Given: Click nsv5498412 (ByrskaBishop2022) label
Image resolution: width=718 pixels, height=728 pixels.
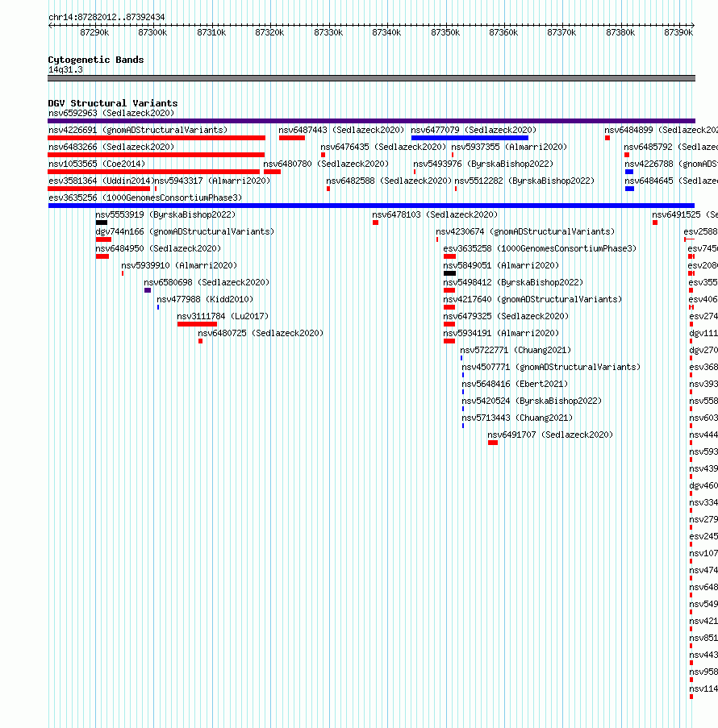Looking at the screenshot, I should pos(514,283).
